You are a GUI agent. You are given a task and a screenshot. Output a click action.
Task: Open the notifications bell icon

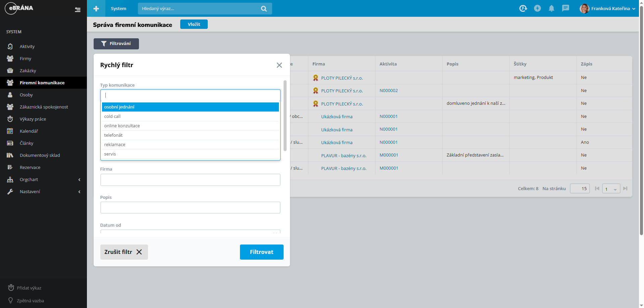pos(551,8)
